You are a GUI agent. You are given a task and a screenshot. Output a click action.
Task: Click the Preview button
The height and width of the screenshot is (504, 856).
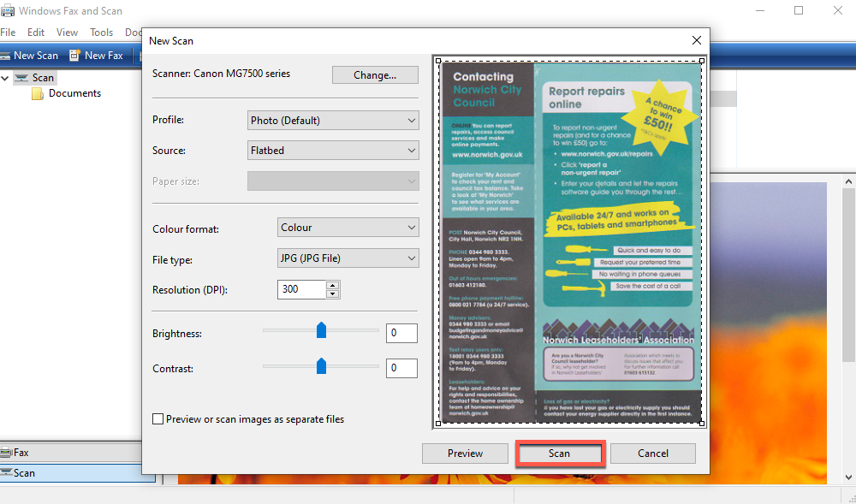tap(465, 454)
